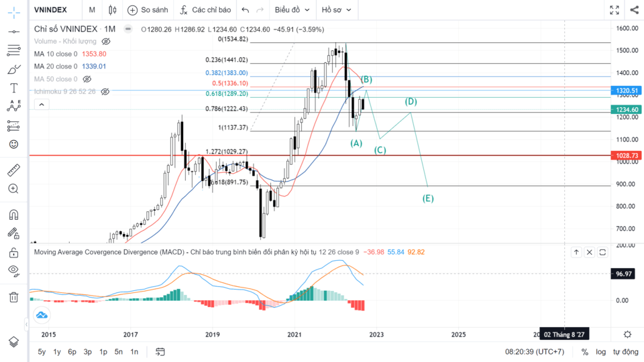Viewport: 644px width, 362px height.
Task: Toggle visibility of Ichimoku indicator
Action: (x=105, y=92)
